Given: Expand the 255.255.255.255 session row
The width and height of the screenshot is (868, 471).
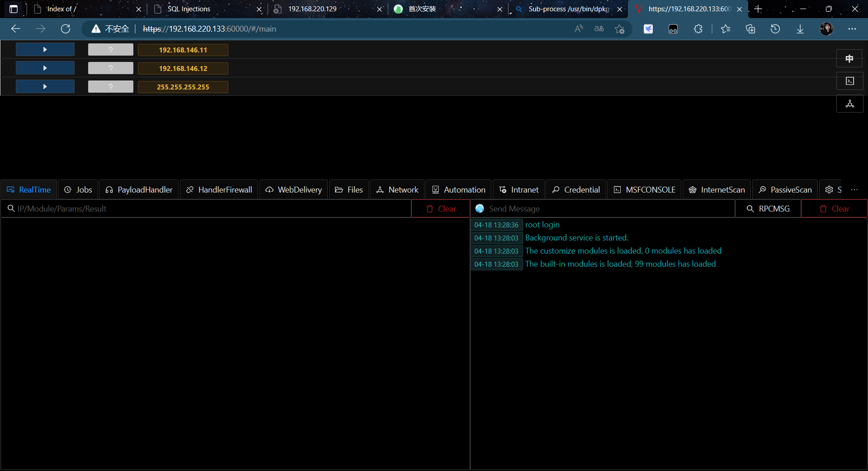Looking at the screenshot, I should click(45, 86).
